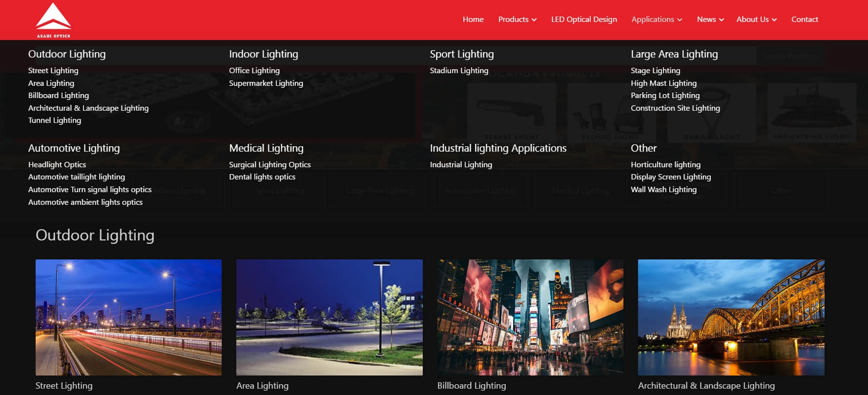Open Tunnel Lighting link
This screenshot has width=868, height=395.
tap(55, 120)
